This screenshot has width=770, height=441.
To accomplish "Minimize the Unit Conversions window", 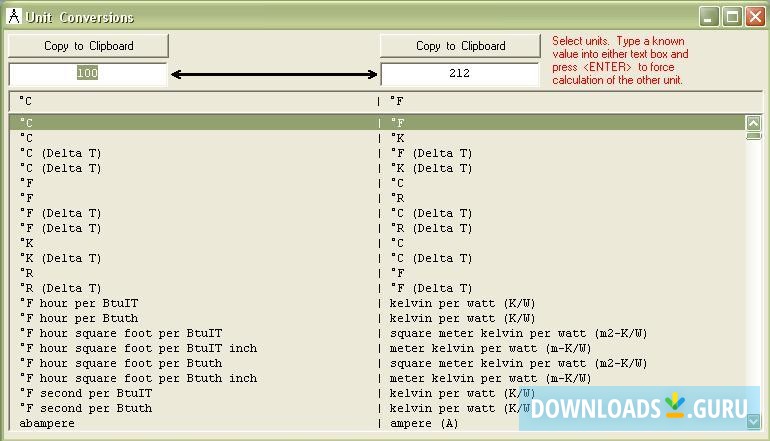I will click(709, 17).
